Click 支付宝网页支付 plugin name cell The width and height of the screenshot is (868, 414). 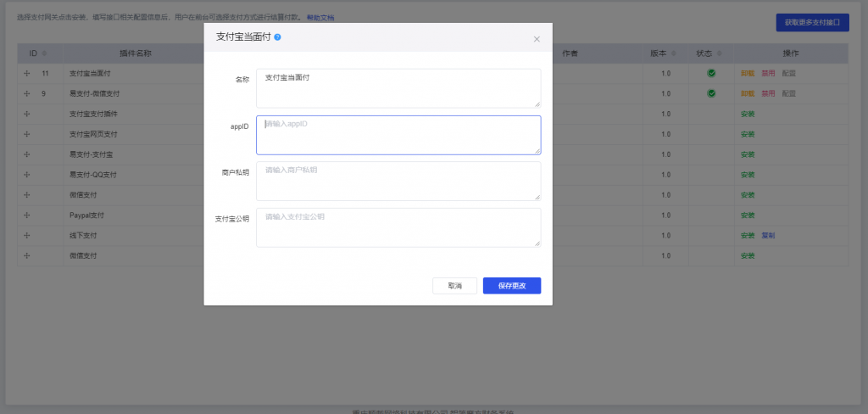[x=93, y=134]
